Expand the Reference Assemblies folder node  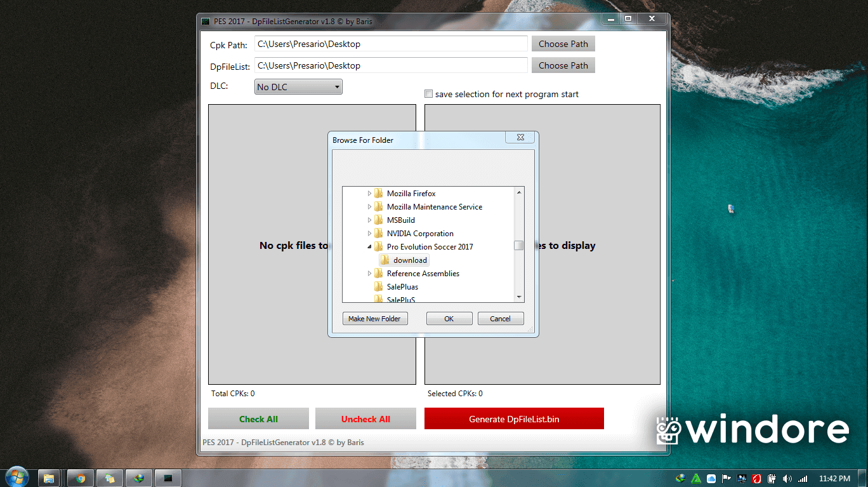click(x=369, y=273)
